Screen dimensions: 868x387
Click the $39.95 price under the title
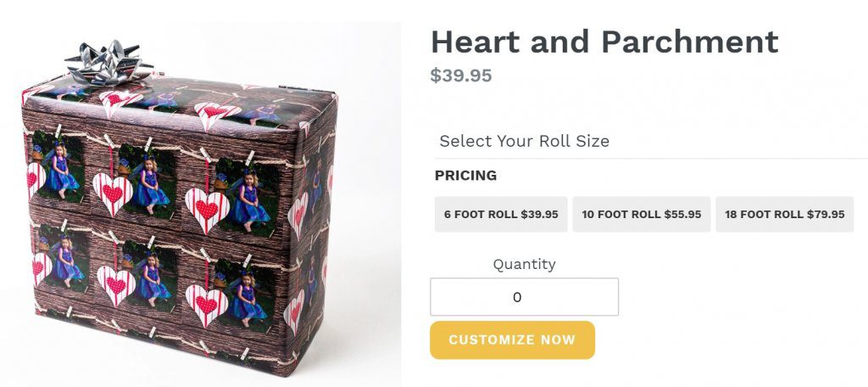460,76
